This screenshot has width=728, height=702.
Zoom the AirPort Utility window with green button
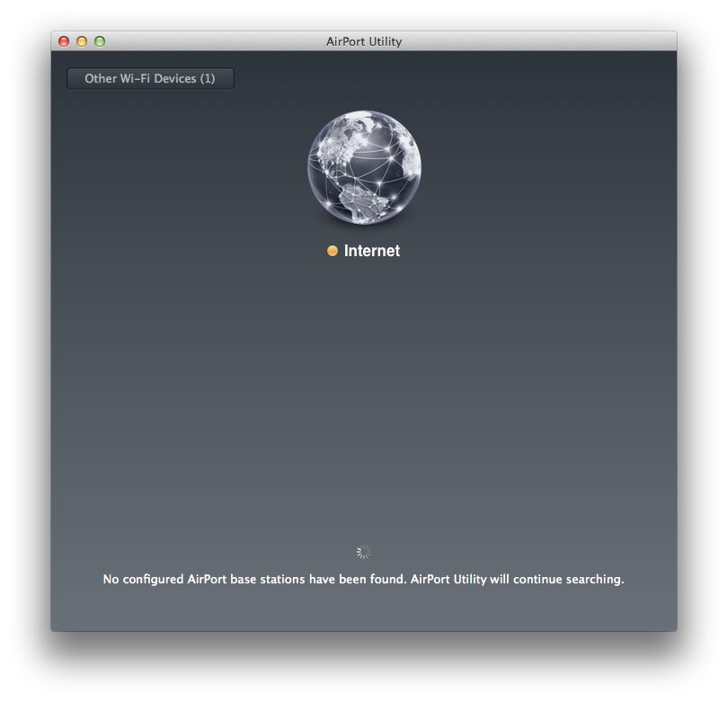pyautogui.click(x=100, y=41)
